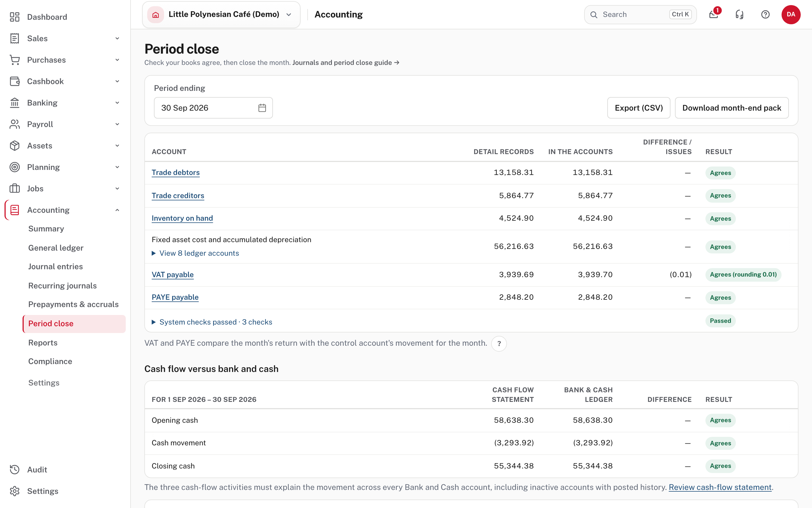Open the Journal entries submenu item
812x508 pixels.
[x=55, y=266]
